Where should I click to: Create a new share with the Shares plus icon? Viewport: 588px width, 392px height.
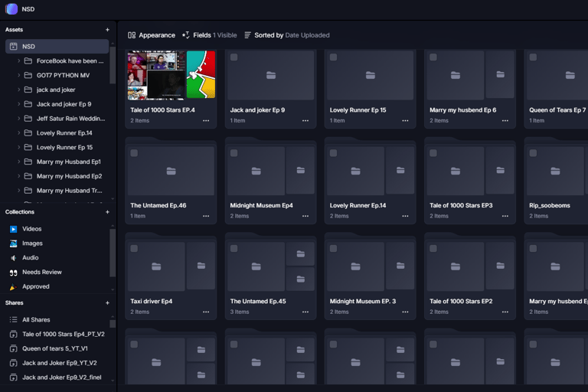tap(107, 302)
